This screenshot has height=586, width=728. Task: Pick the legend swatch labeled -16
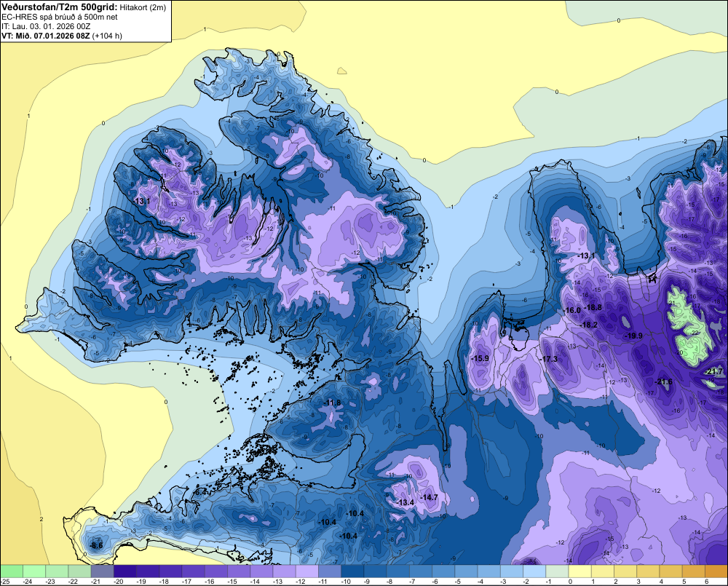click(216, 571)
